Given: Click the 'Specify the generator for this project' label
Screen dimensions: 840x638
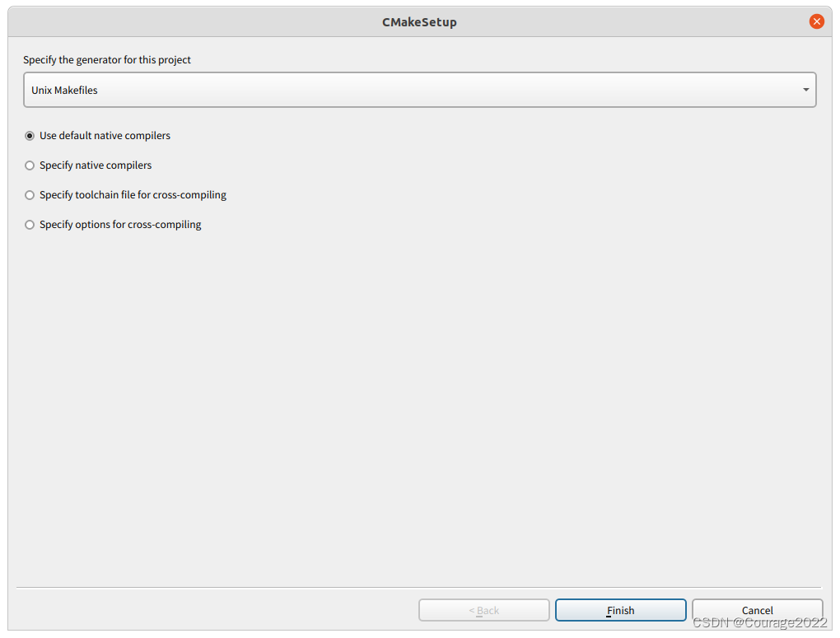Looking at the screenshot, I should coord(106,60).
